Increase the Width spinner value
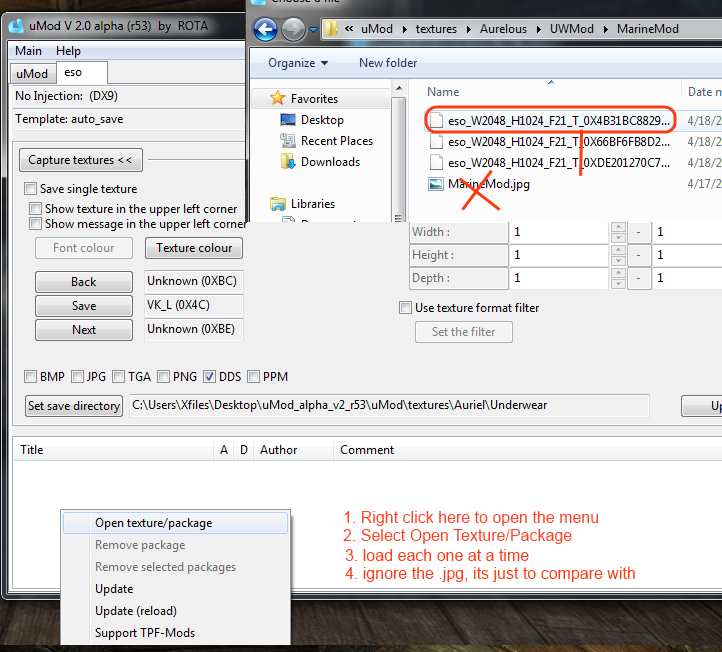 click(x=619, y=227)
